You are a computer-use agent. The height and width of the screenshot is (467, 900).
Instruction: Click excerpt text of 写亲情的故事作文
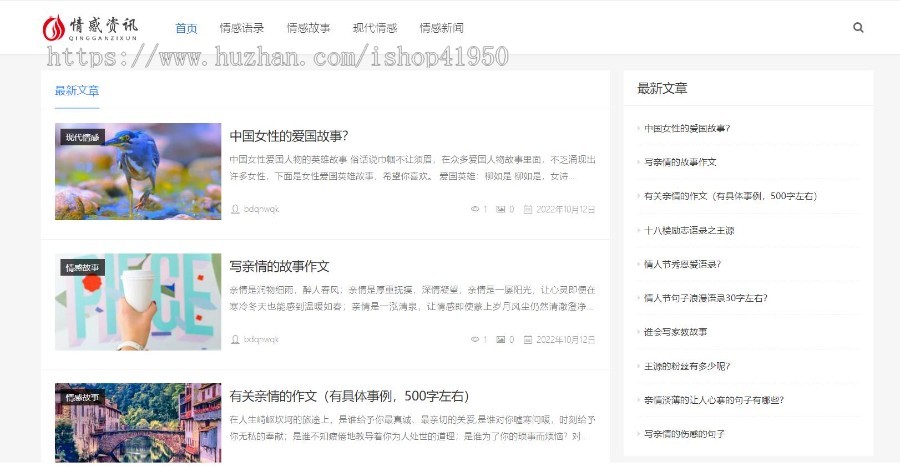pos(412,298)
